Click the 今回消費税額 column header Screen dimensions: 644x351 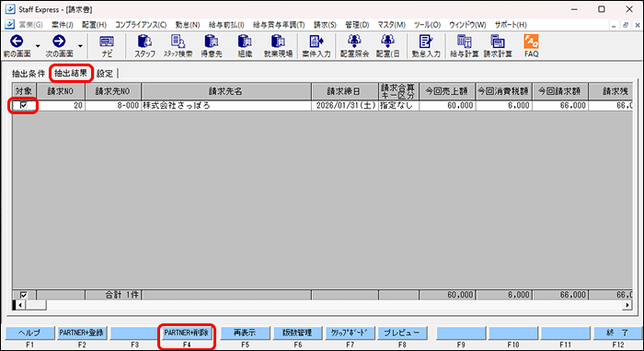(504, 91)
